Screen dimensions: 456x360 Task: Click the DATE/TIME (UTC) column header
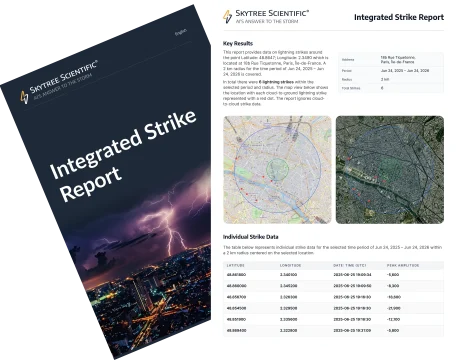tap(350, 265)
